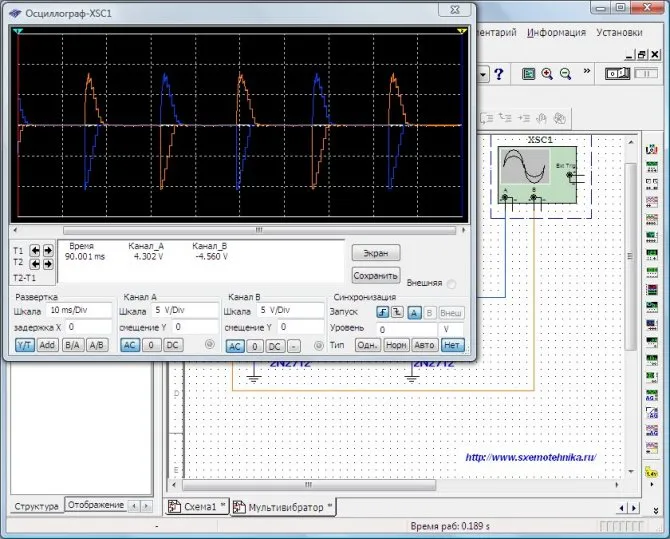Image resolution: width=670 pixels, height=539 pixels.
Task: Click Channel A terminal indicator circle
Action: (209, 344)
